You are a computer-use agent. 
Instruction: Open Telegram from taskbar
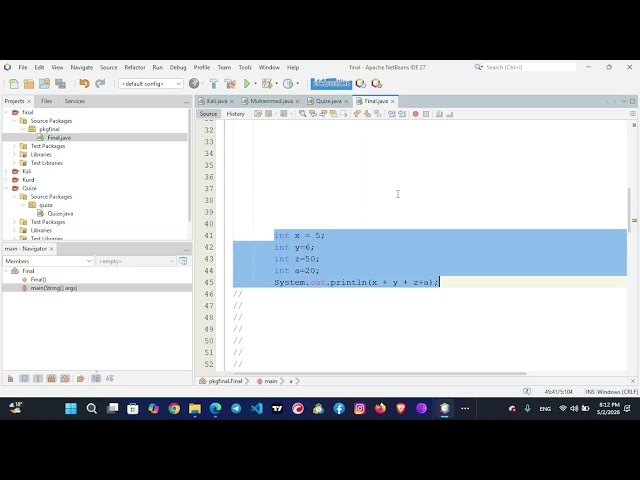point(236,408)
